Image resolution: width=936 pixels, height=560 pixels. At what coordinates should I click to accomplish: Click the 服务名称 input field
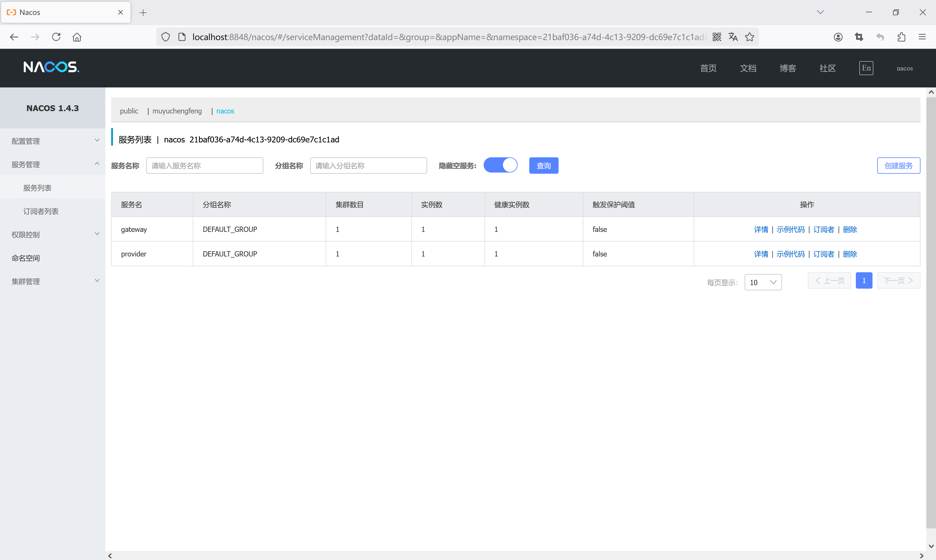pos(204,166)
